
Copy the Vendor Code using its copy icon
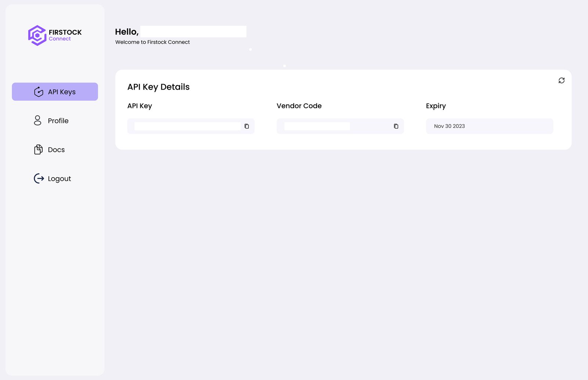(x=396, y=126)
